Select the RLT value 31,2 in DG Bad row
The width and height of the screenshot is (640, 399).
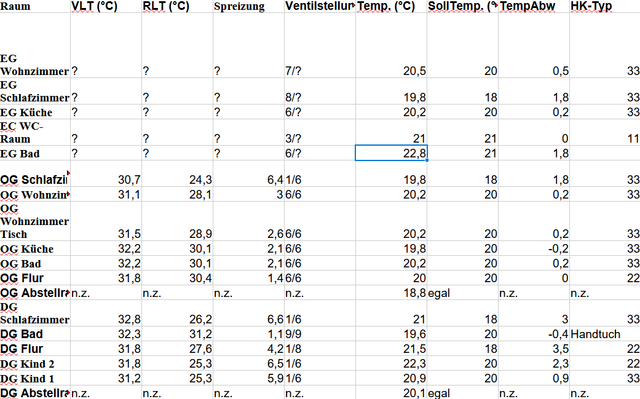[177, 334]
